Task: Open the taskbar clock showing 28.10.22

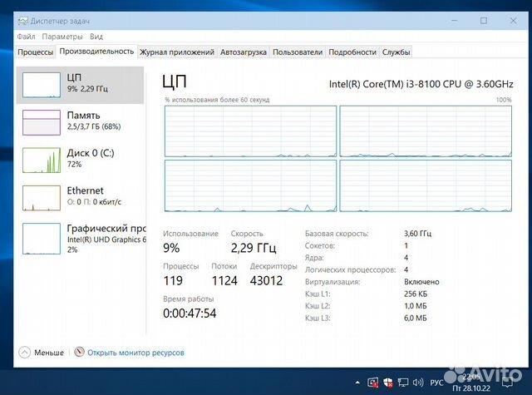Action: (x=471, y=383)
